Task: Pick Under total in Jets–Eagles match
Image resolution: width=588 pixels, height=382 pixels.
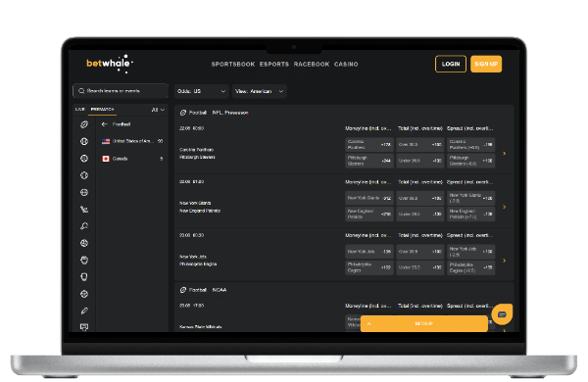Action: coord(419,267)
